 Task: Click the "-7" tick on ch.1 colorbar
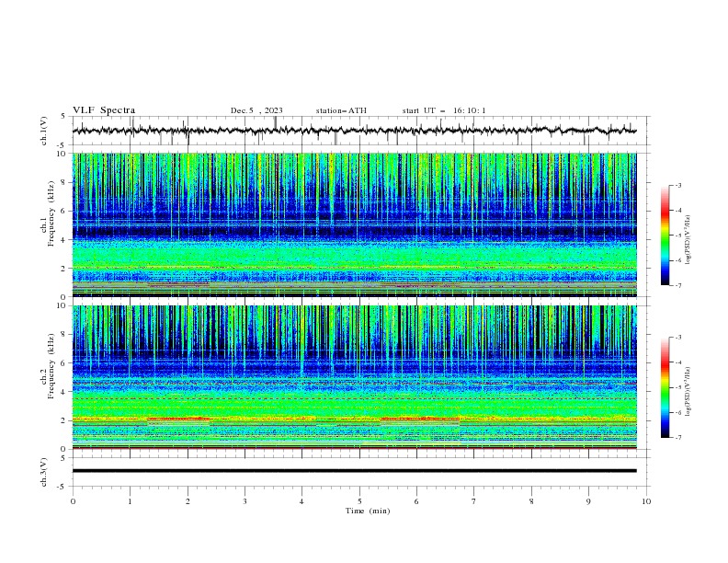tap(678, 286)
